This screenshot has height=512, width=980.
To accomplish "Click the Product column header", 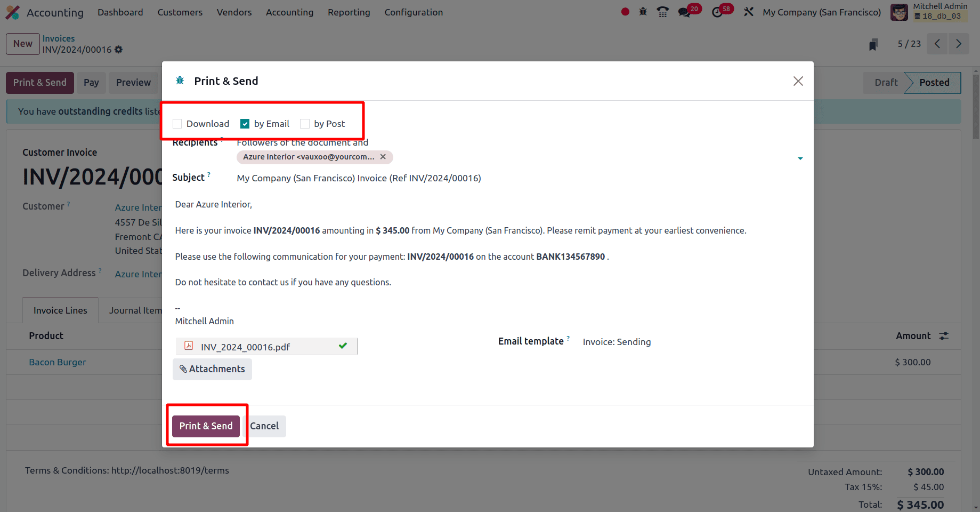I will (46, 336).
